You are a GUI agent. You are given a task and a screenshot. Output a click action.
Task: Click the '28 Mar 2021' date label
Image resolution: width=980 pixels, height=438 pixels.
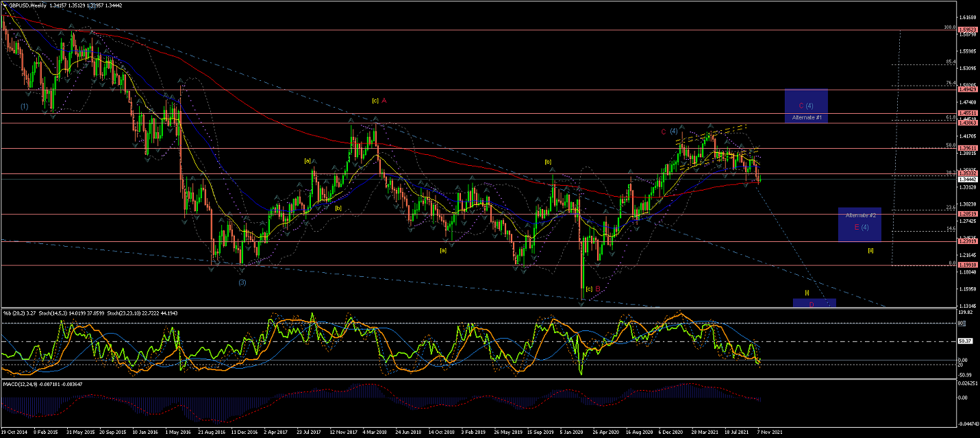[x=704, y=433]
